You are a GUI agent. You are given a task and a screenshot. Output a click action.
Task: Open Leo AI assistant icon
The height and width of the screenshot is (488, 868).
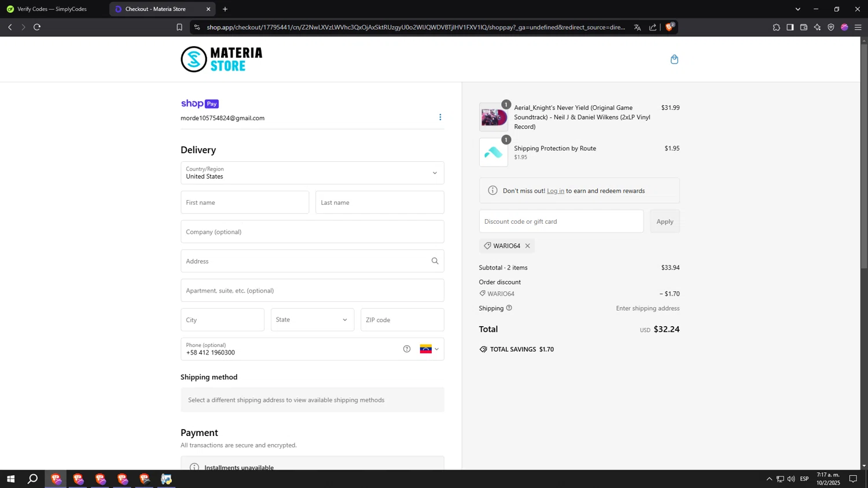817,27
